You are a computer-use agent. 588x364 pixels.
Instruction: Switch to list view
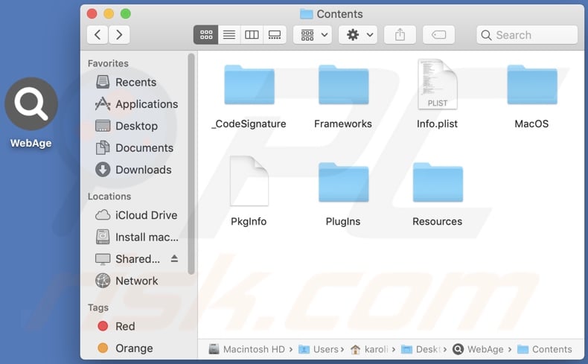[229, 35]
